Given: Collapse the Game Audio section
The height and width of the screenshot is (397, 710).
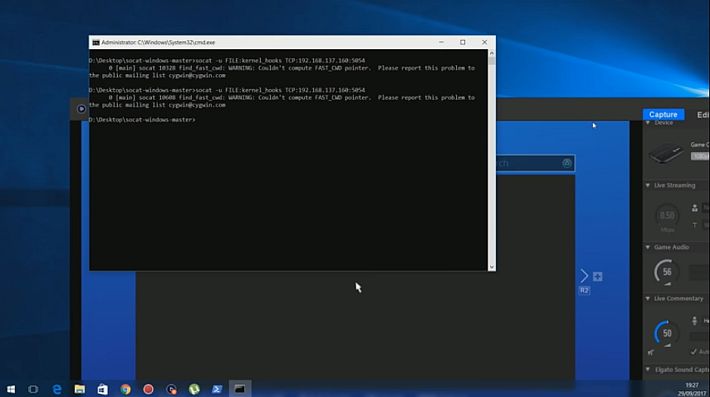Looking at the screenshot, I should tap(648, 247).
